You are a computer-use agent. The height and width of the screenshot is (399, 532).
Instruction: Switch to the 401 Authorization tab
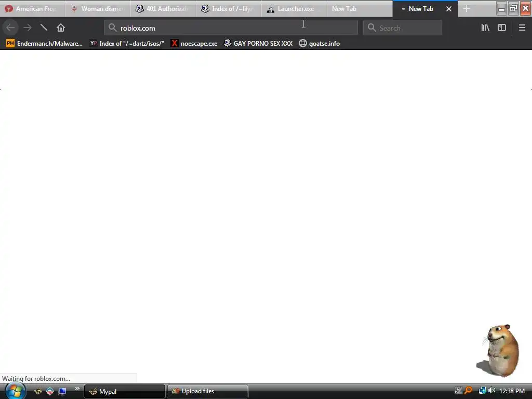click(163, 9)
